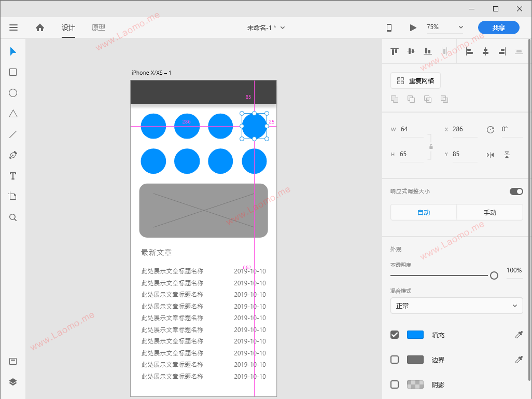Select the Pen tool
The height and width of the screenshot is (399, 532).
[x=13, y=155]
